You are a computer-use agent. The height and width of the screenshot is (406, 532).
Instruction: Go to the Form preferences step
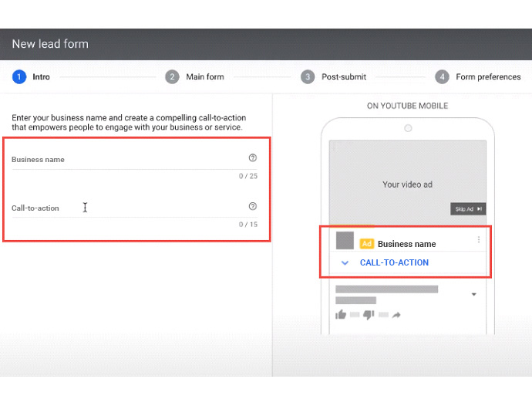[x=478, y=76]
